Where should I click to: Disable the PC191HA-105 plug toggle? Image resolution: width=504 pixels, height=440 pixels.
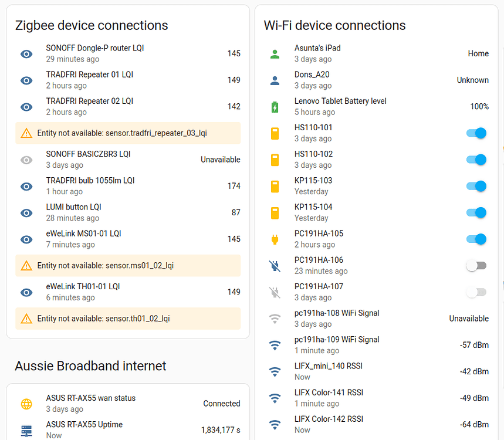point(476,239)
